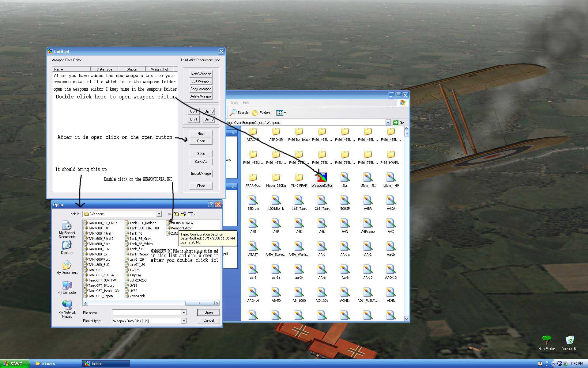The image size is (588, 368).
Task: Collapse the second Explorer task pane section
Action: click(233, 186)
